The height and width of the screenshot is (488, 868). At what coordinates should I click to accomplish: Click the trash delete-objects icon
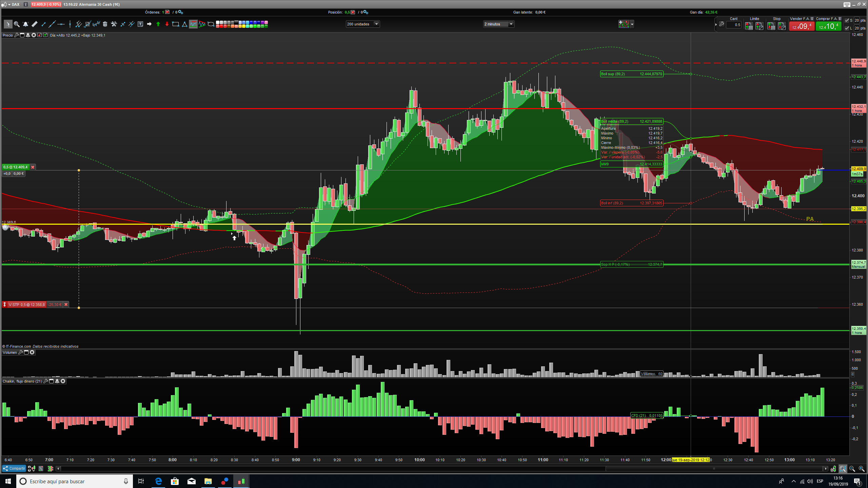[x=105, y=24]
